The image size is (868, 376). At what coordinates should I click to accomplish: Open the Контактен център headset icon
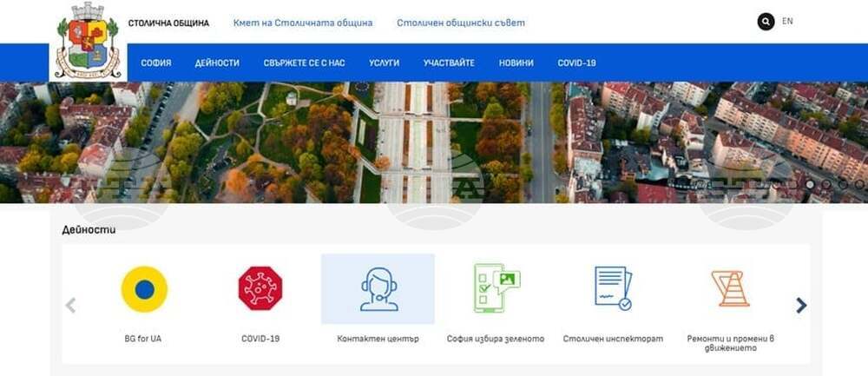click(378, 289)
